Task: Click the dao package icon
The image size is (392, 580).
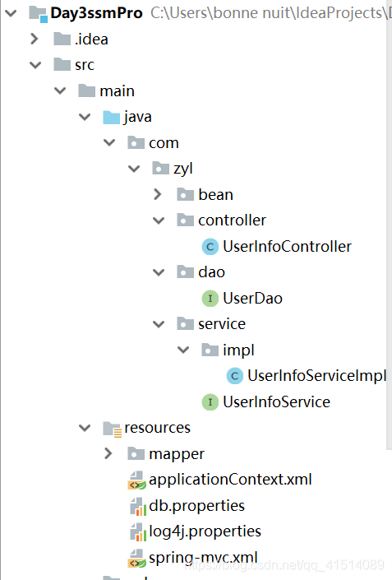Action: click(186, 271)
